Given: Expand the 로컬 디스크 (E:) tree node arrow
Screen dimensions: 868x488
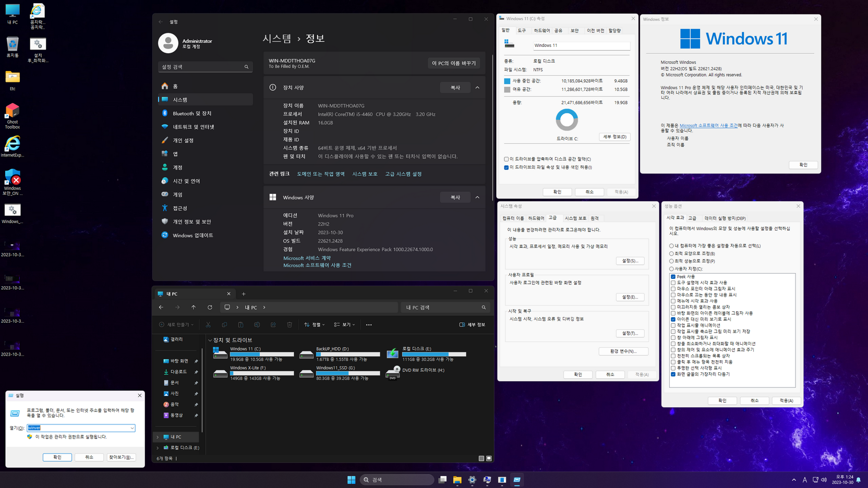Looking at the screenshot, I should tap(158, 448).
